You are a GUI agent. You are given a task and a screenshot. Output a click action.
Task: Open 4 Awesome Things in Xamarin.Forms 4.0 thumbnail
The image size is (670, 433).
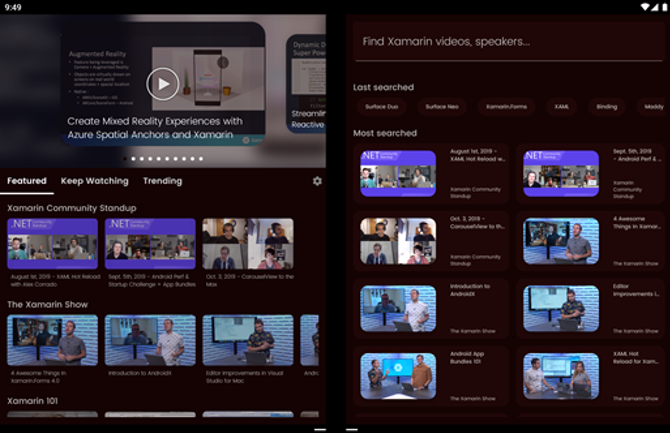coord(53,340)
